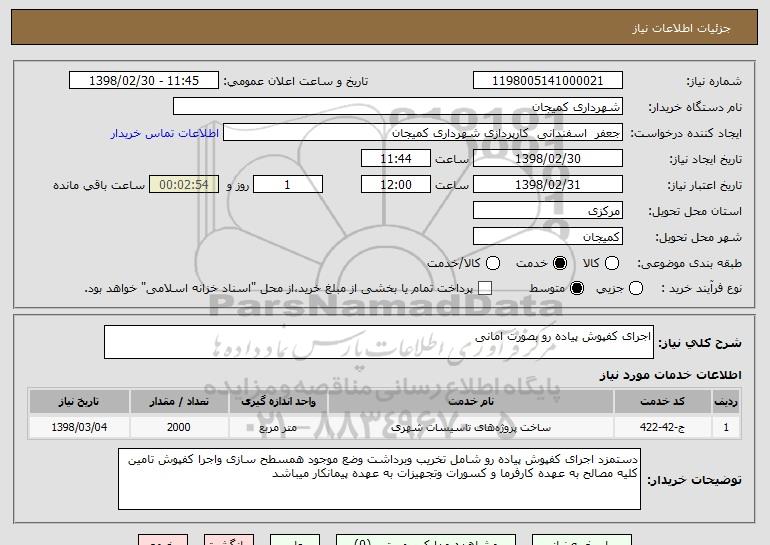Click the unit cell متر مربع
This screenshot has height=545, width=770.
278,427
